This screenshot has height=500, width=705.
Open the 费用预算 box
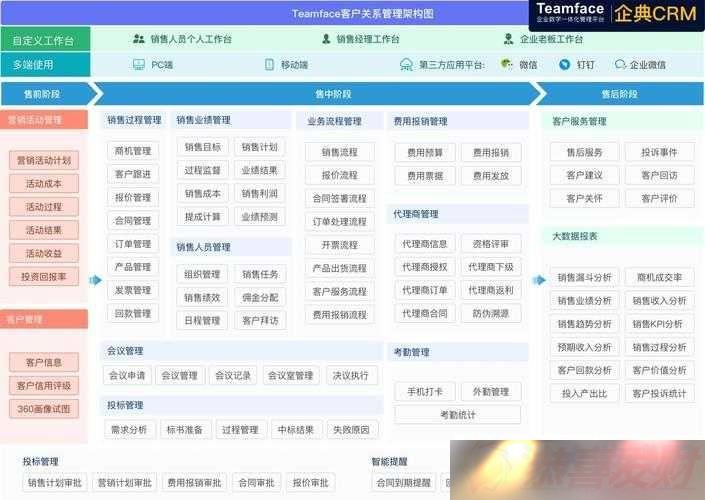(x=425, y=153)
